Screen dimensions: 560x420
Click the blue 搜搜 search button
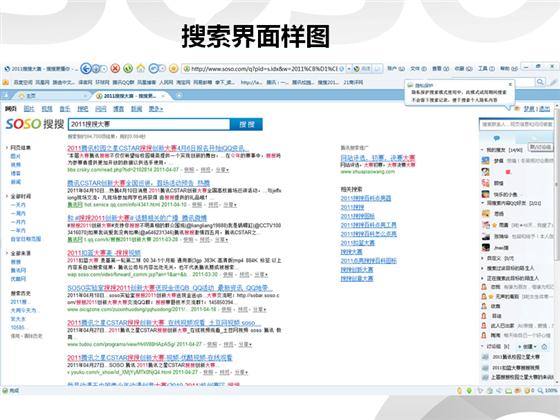246,124
